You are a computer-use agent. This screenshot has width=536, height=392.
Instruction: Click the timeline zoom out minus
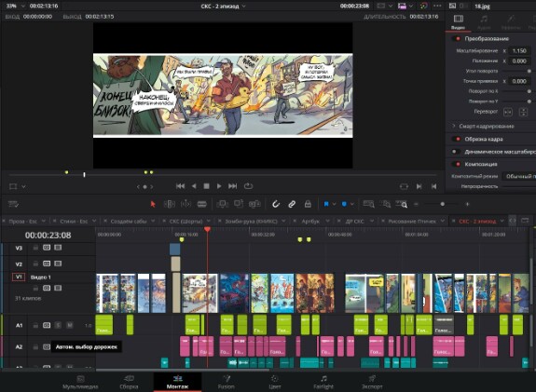416,204
